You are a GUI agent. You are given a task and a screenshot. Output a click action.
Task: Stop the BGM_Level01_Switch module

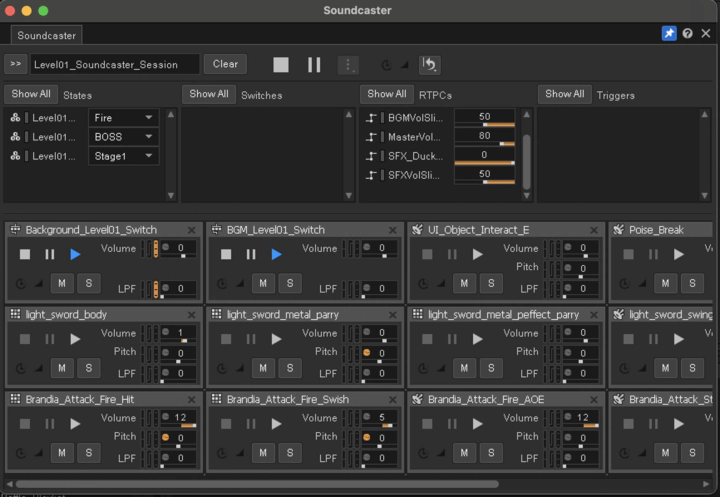(x=226, y=255)
